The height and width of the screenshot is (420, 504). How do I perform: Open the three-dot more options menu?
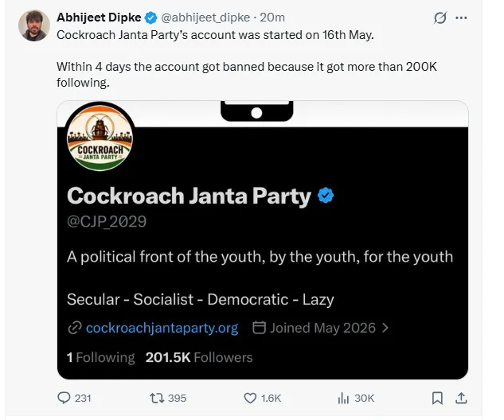(461, 17)
